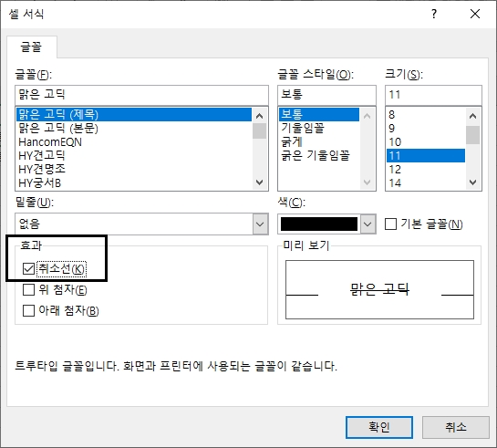Click font list scroll down arrow

pos(259,182)
